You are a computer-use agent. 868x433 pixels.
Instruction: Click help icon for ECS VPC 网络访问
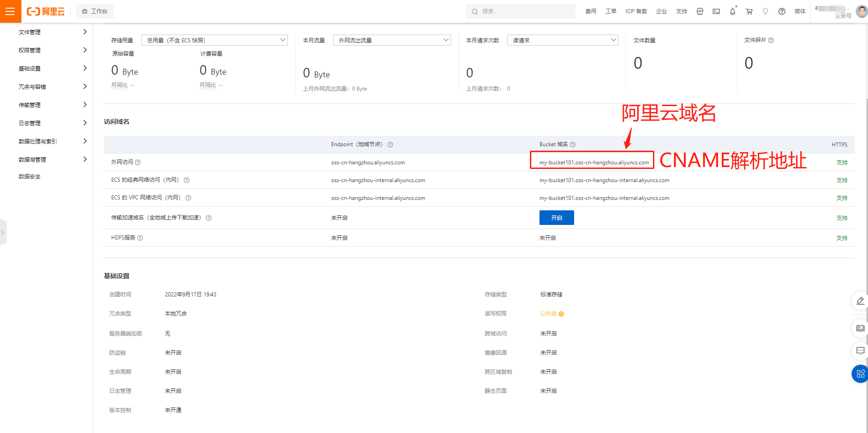188,198
